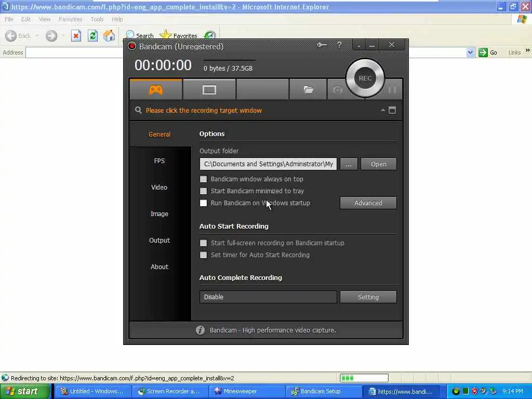This screenshot has width=532, height=399.
Task: Collapse panel using small up arrow
Action: coord(383,110)
